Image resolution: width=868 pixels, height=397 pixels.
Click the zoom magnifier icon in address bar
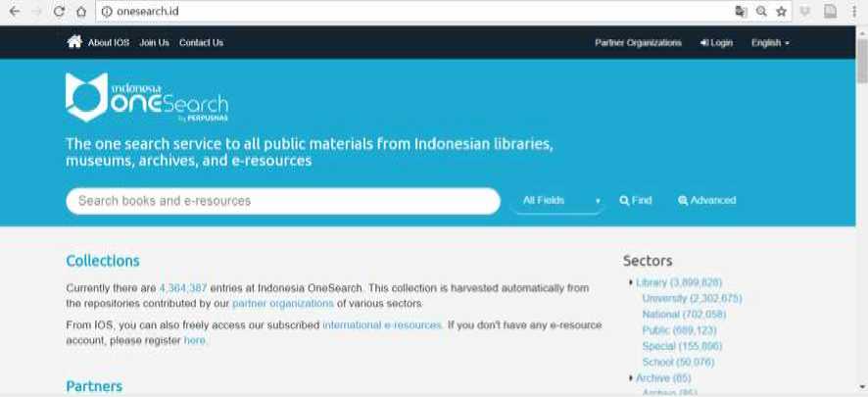tap(761, 12)
